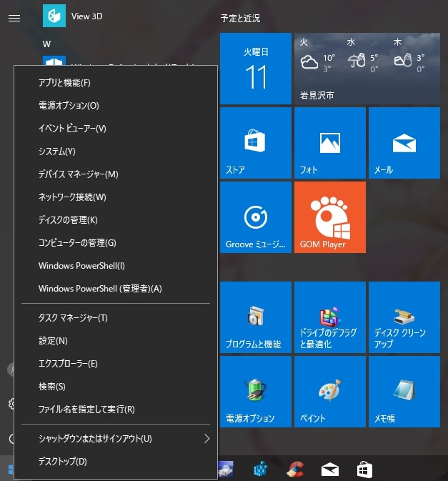Select アプリと機能(F) from context menu
The width and height of the screenshot is (448, 481).
tap(116, 83)
